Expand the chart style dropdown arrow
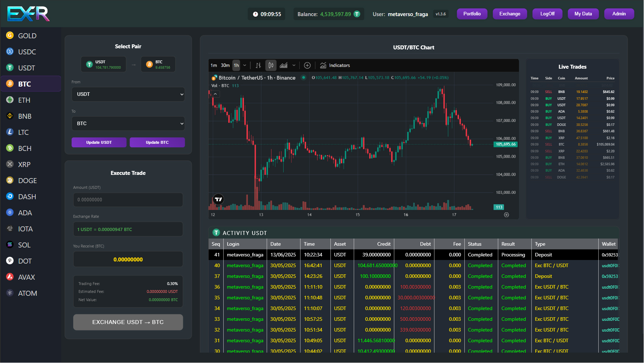644x363 pixels. click(294, 65)
